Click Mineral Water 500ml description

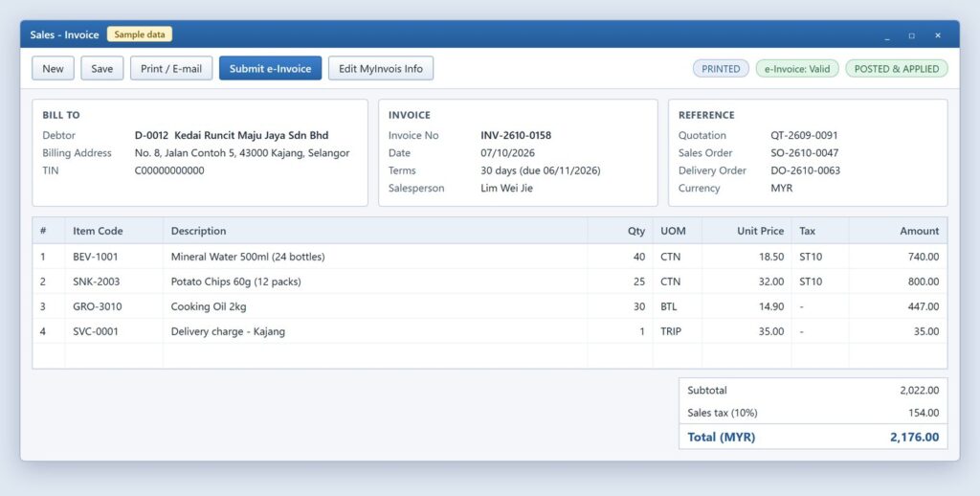[x=248, y=257]
